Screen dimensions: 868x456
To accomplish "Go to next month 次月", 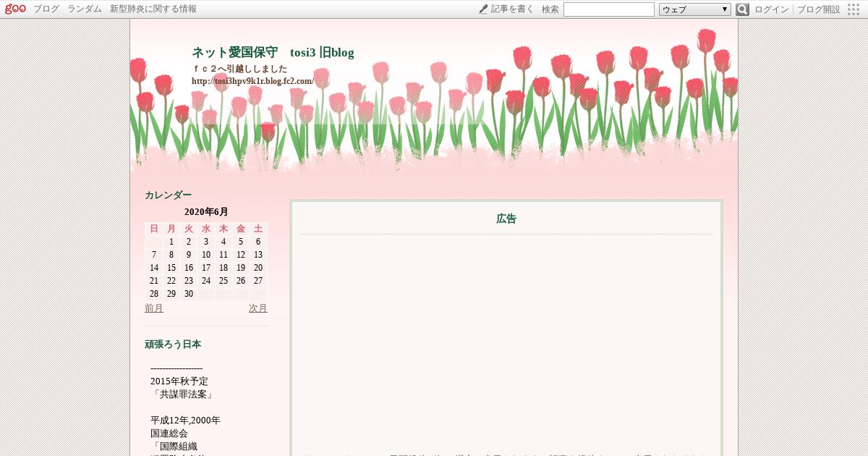I will [258, 308].
